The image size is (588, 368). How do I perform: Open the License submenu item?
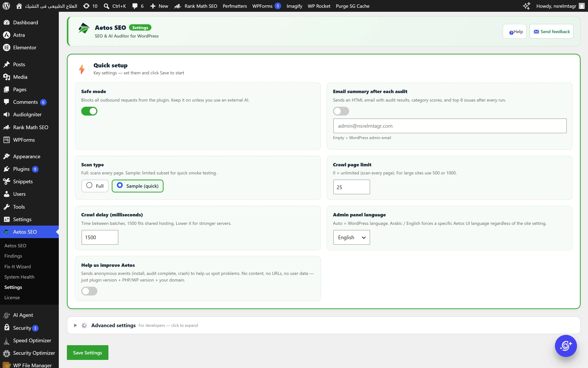[12, 297]
